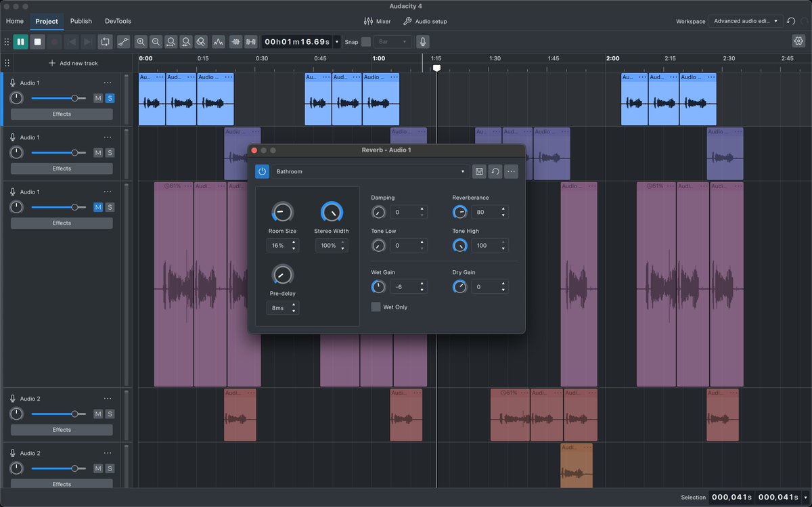The height and width of the screenshot is (507, 812).
Task: Reset Reverb settings with the circular arrow icon
Action: (x=495, y=172)
